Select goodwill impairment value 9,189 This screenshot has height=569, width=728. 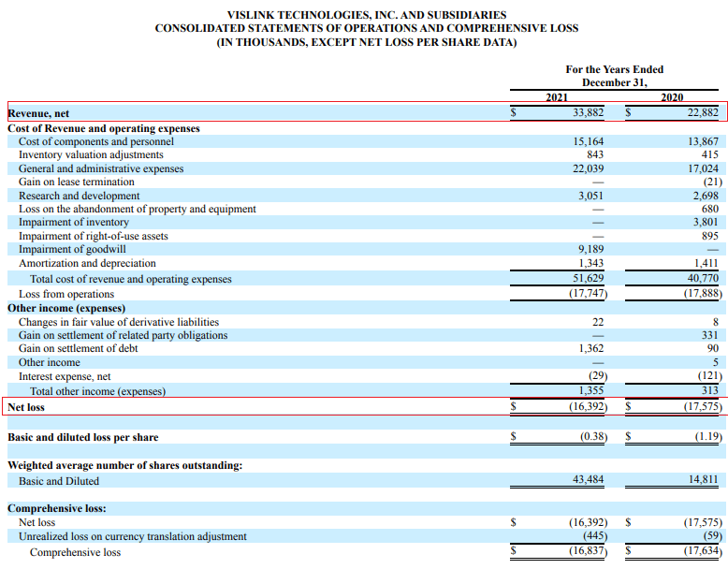(590, 249)
